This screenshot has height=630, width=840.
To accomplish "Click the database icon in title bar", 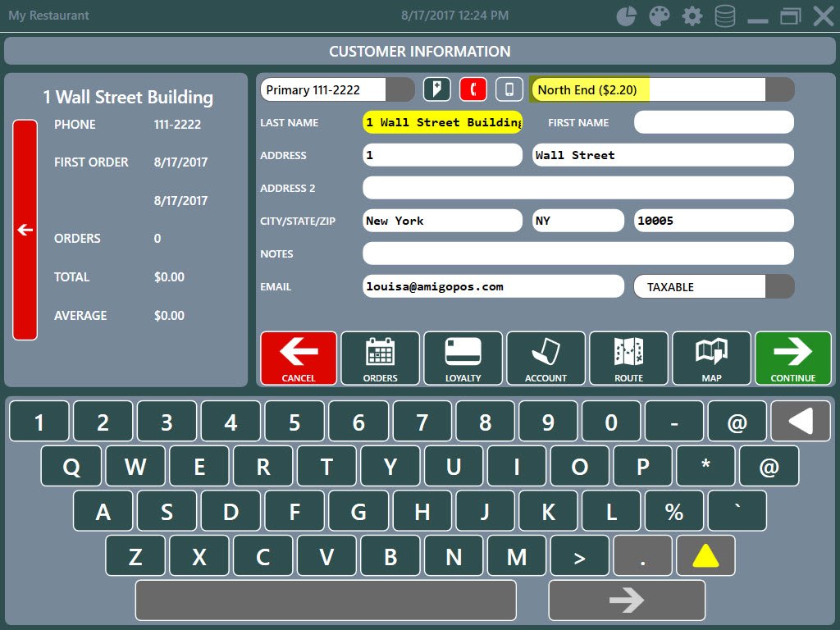I will 725,16.
